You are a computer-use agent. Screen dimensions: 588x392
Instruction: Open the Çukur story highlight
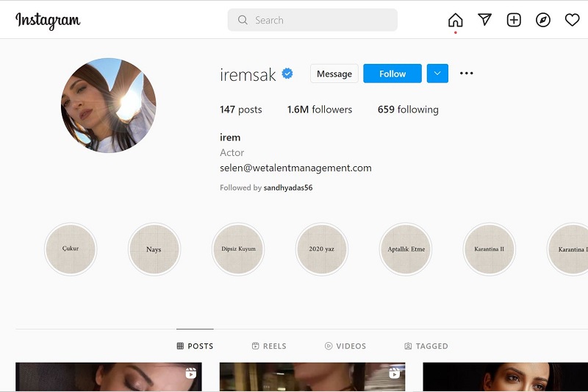71,249
